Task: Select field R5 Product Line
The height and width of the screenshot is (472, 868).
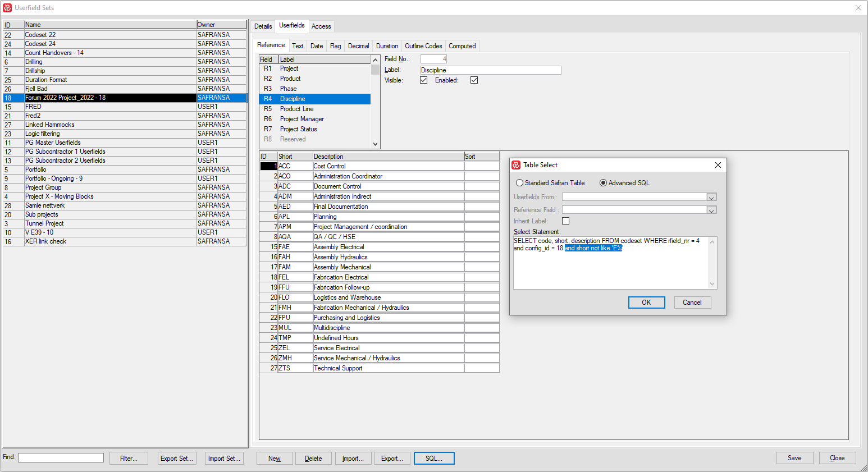Action: [x=314, y=109]
